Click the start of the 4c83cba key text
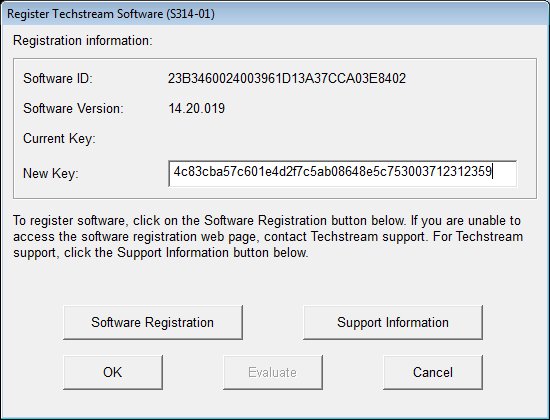 tap(174, 172)
